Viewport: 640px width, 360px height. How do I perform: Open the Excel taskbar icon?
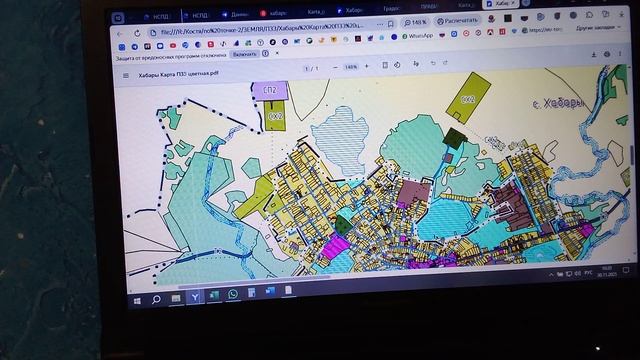(x=214, y=296)
